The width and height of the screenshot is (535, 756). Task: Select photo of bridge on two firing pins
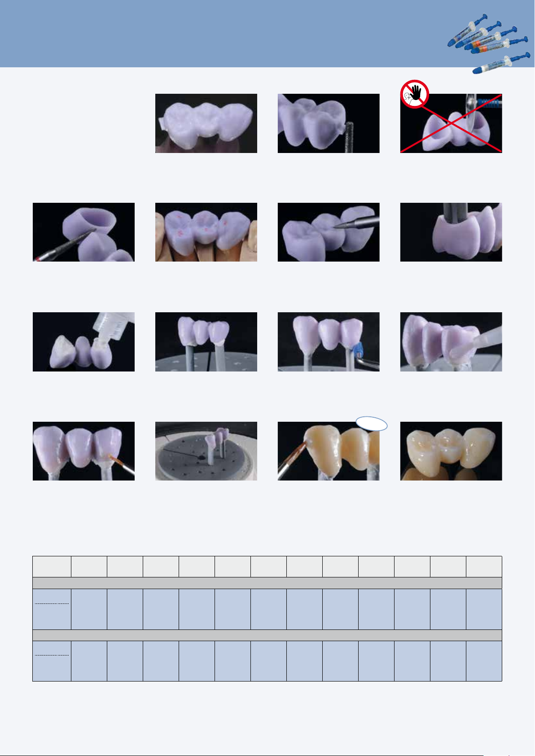[206, 342]
